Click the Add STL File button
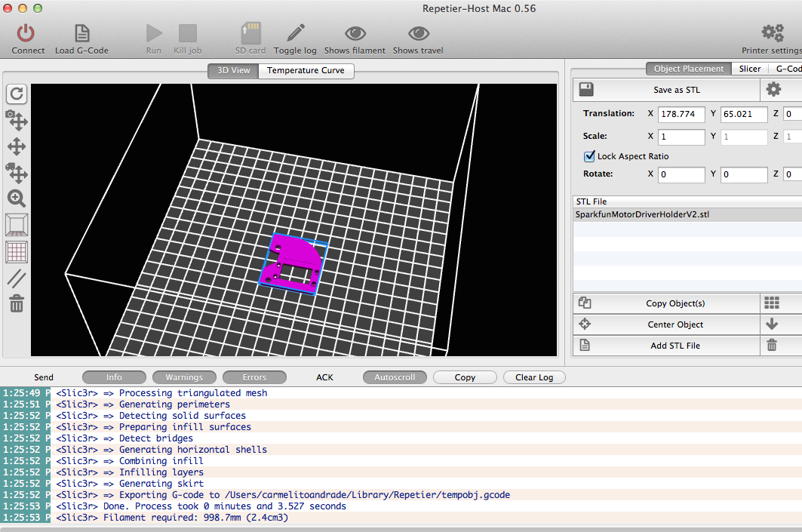This screenshot has height=532, width=802. pyautogui.click(x=675, y=346)
